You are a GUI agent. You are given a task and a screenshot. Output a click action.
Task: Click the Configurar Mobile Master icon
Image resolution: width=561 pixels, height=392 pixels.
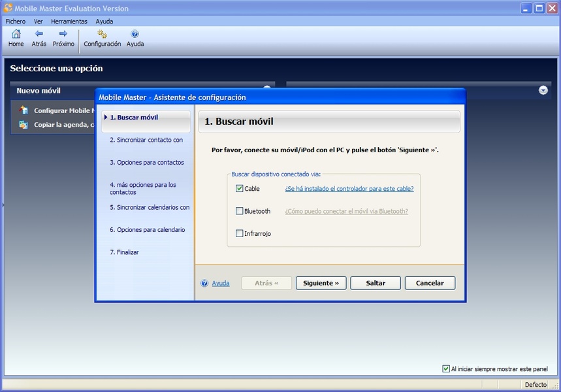24,110
